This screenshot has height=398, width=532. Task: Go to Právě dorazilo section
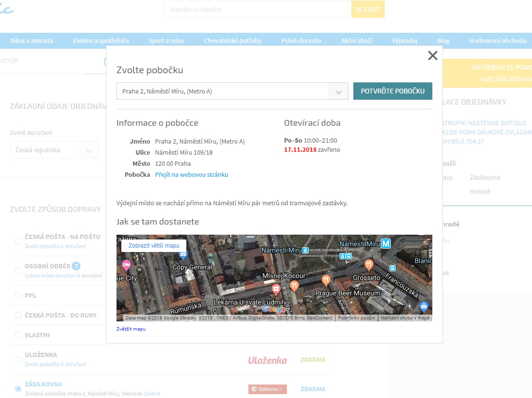(301, 41)
